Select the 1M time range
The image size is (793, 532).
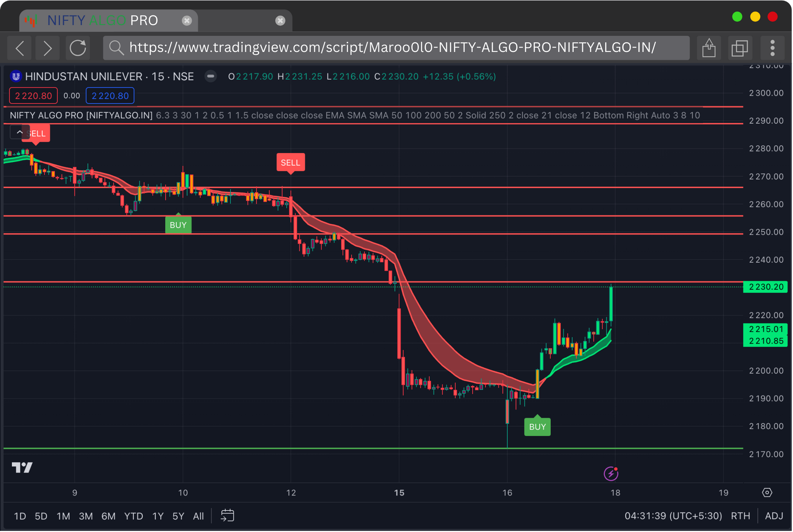(x=63, y=517)
